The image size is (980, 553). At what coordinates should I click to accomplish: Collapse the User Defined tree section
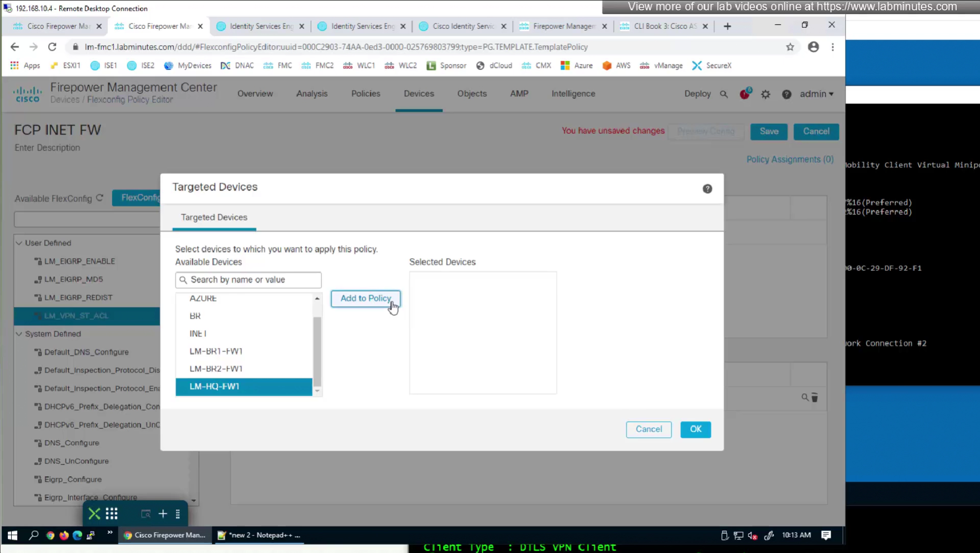click(x=19, y=243)
